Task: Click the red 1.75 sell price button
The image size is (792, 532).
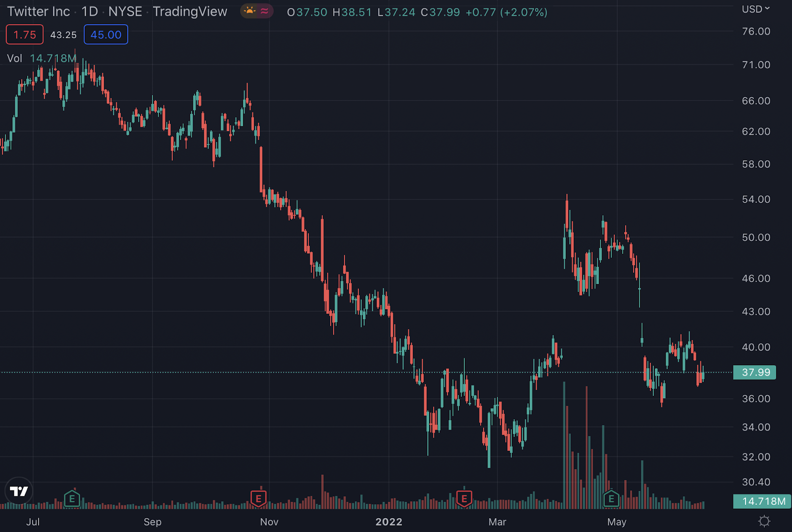Action: click(25, 35)
